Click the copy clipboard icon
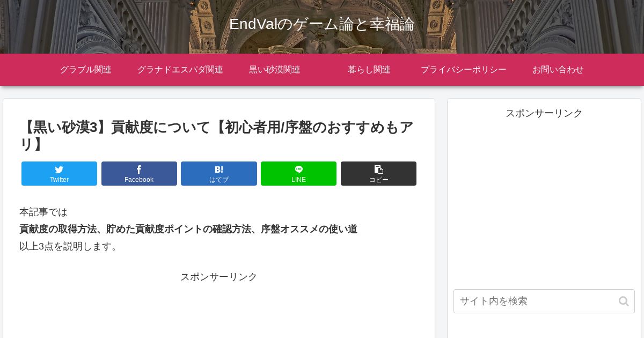 tap(378, 170)
